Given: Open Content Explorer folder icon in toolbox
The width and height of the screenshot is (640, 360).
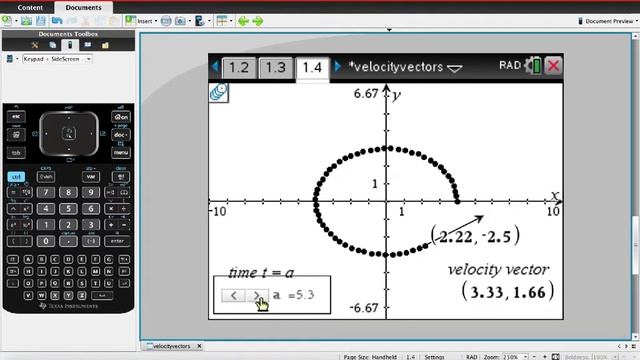Looking at the screenshot, I should [105, 45].
